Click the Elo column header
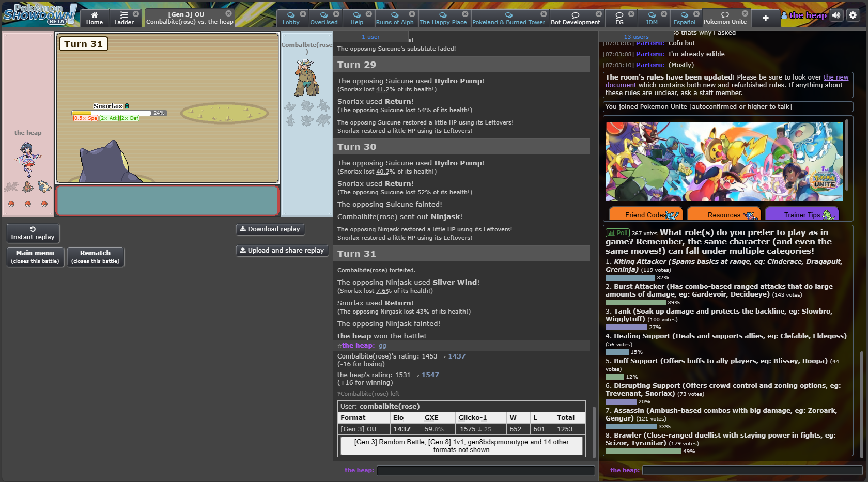Viewport: 868px width, 482px height. point(398,418)
